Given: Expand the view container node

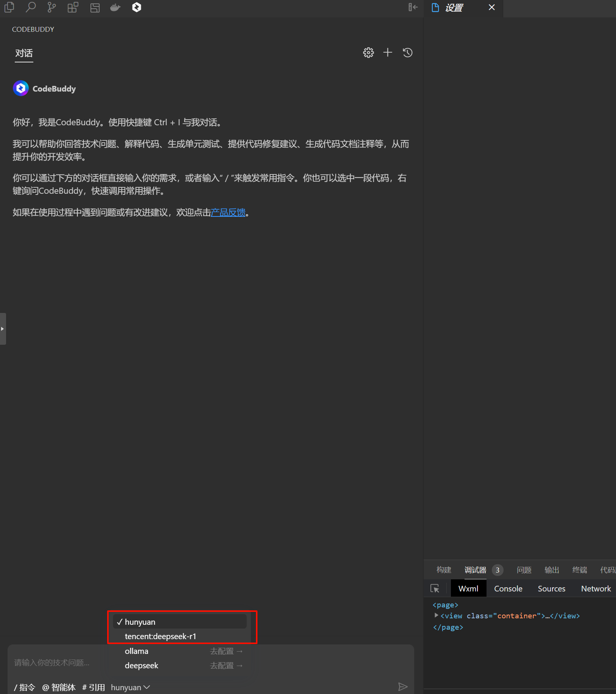Looking at the screenshot, I should pyautogui.click(x=436, y=615).
